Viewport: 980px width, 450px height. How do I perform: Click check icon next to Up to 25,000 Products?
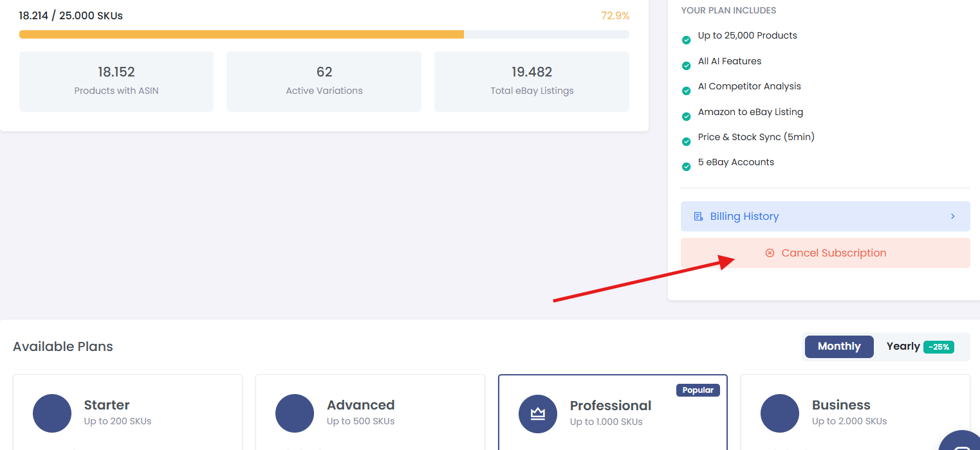pos(687,40)
